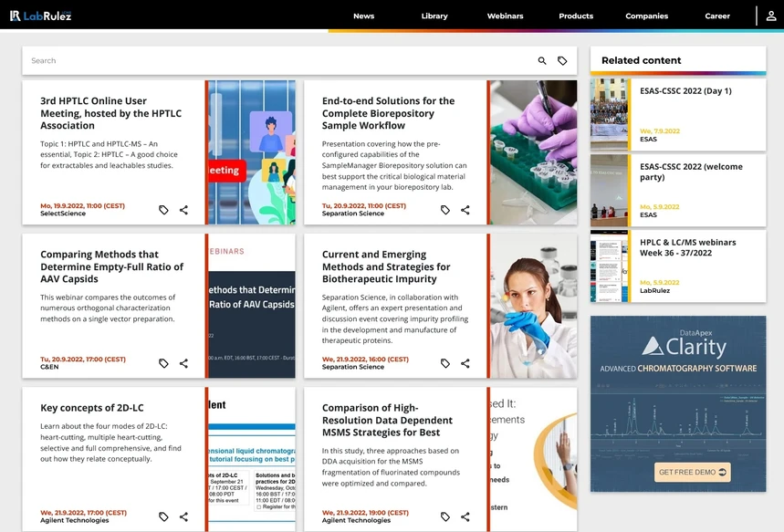Open the Products menu
The width and height of the screenshot is (784, 532).
[576, 16]
